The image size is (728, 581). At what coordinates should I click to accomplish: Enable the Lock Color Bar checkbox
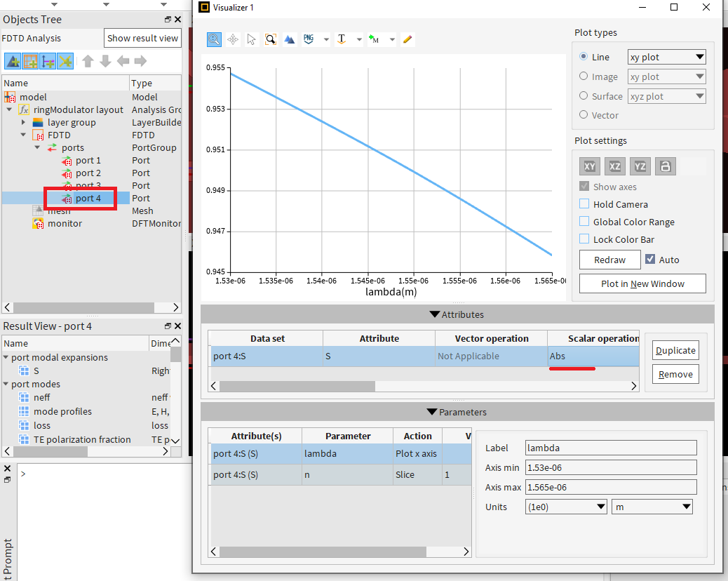(584, 239)
